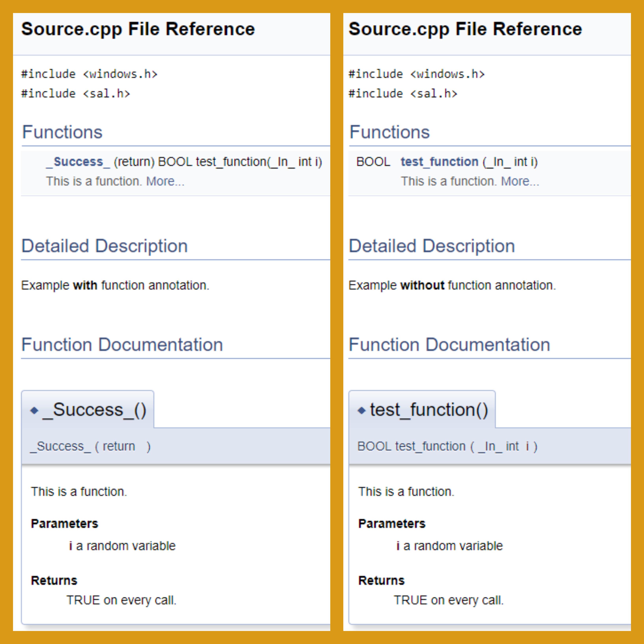644x644 pixels.
Task: Click diamond permalink icon beside test_function() heading
Action: click(361, 410)
